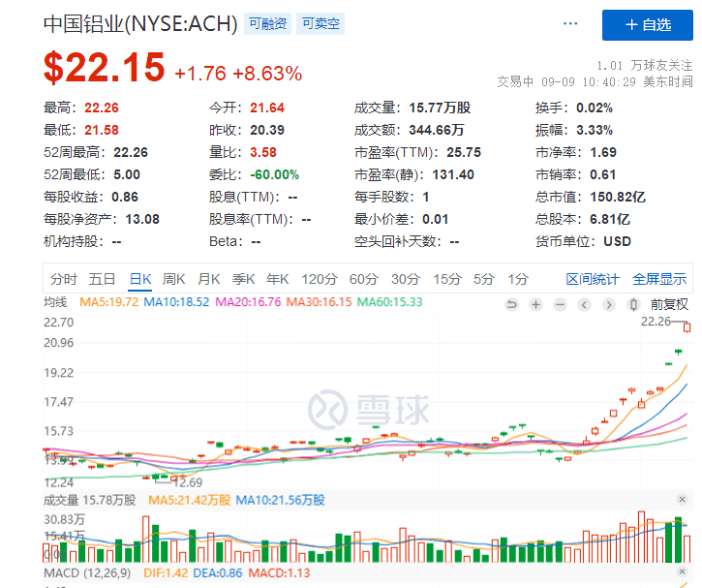Click the 52周最高 22.26 value
The image size is (702, 588).
pos(131,152)
